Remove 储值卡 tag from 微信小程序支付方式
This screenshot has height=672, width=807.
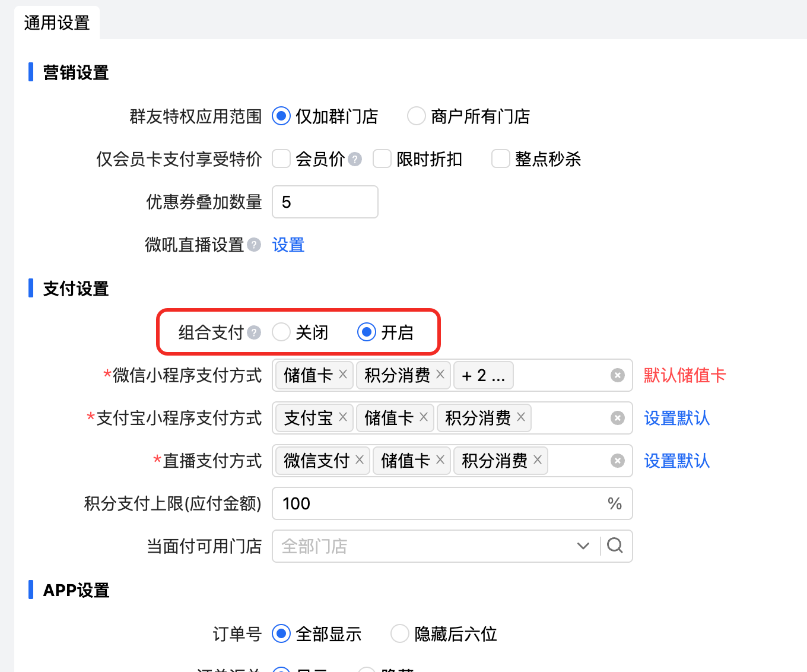click(x=343, y=375)
